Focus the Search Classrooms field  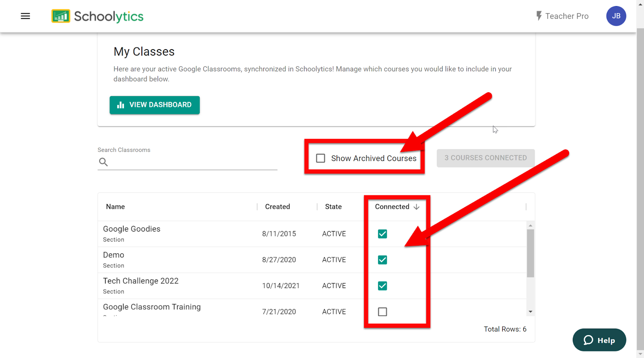click(188, 162)
